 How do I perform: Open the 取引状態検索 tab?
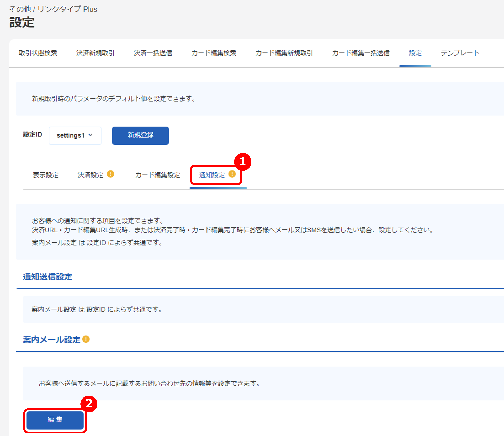(x=38, y=53)
